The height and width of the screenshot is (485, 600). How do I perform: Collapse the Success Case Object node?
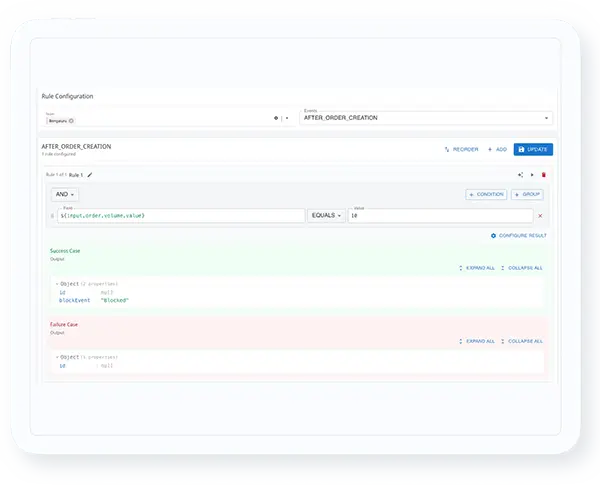click(57, 284)
